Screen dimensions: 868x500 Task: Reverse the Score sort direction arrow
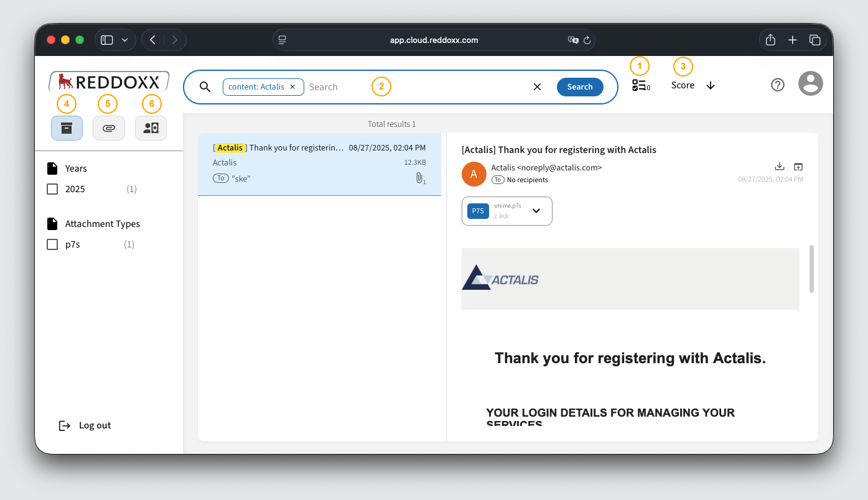pyautogui.click(x=711, y=85)
